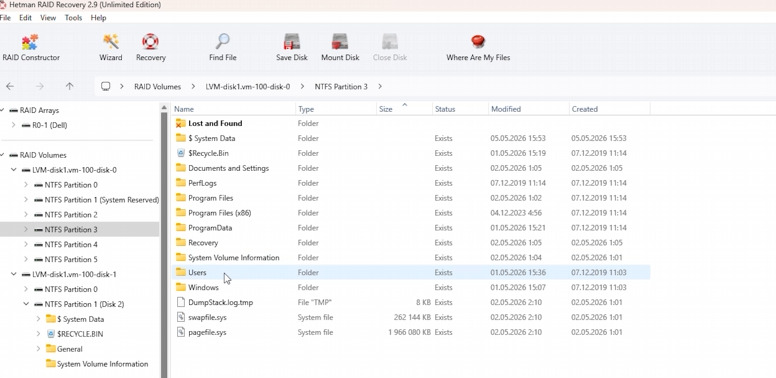Go back with the left arrow
This screenshot has width=776, height=378.
(10, 86)
